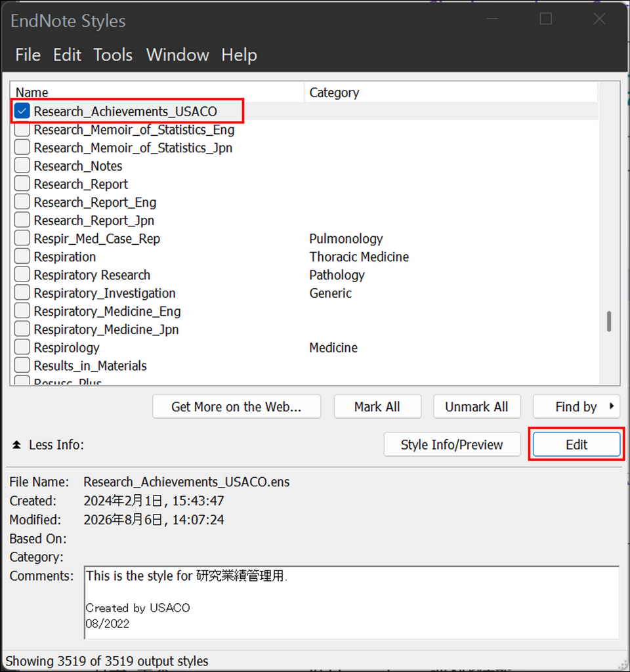This screenshot has height=672, width=630.
Task: Click the Unmark All button
Action: [x=476, y=406]
